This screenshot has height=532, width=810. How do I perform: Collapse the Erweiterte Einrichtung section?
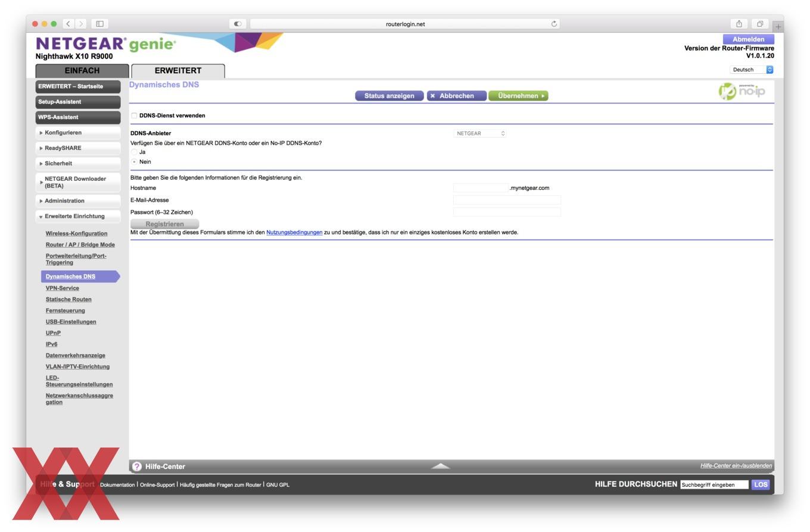[x=79, y=217]
